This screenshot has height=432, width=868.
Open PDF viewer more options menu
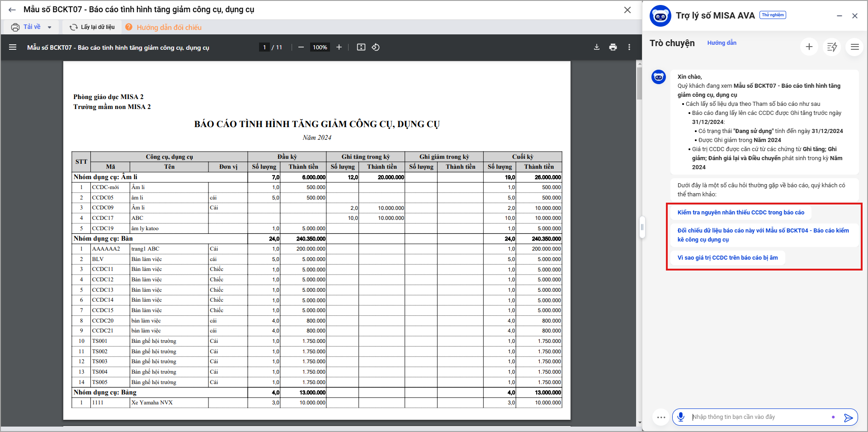[x=629, y=47]
